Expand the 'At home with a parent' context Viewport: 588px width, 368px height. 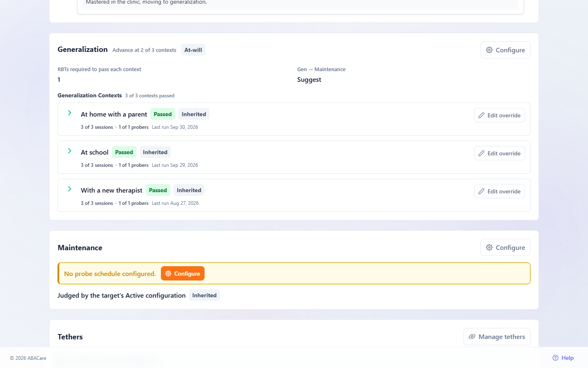click(x=69, y=113)
